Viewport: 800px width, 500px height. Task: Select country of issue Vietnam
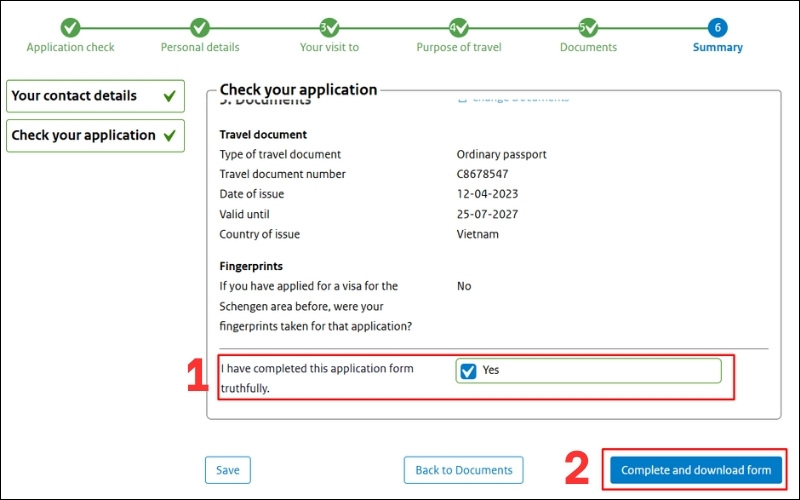coord(478,234)
